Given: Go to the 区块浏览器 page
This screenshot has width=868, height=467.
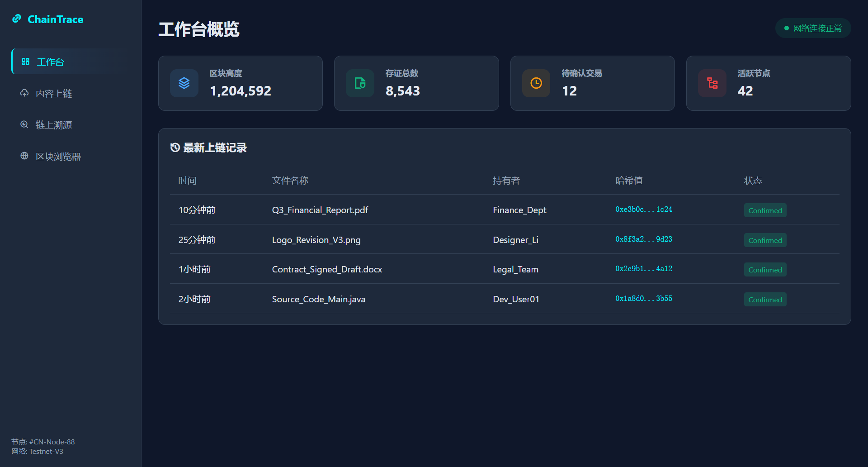Looking at the screenshot, I should pos(58,157).
